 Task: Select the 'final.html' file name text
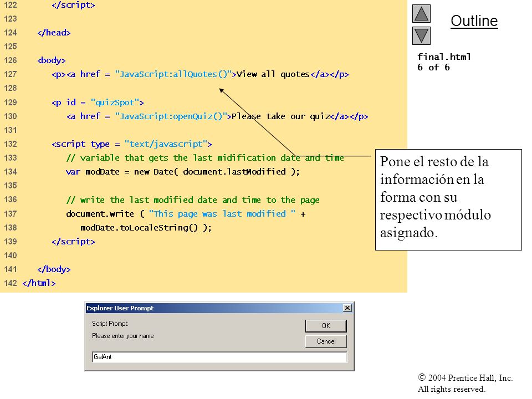(x=444, y=57)
